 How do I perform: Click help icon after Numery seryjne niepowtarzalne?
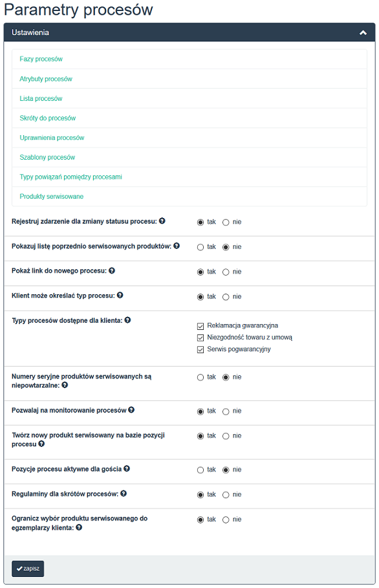coord(65,385)
